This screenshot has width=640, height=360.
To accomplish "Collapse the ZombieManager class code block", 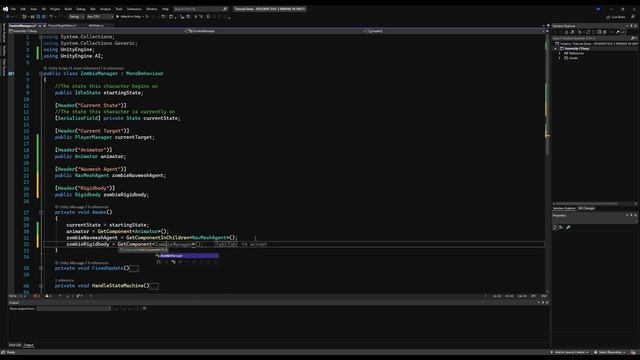I will click(41, 73).
